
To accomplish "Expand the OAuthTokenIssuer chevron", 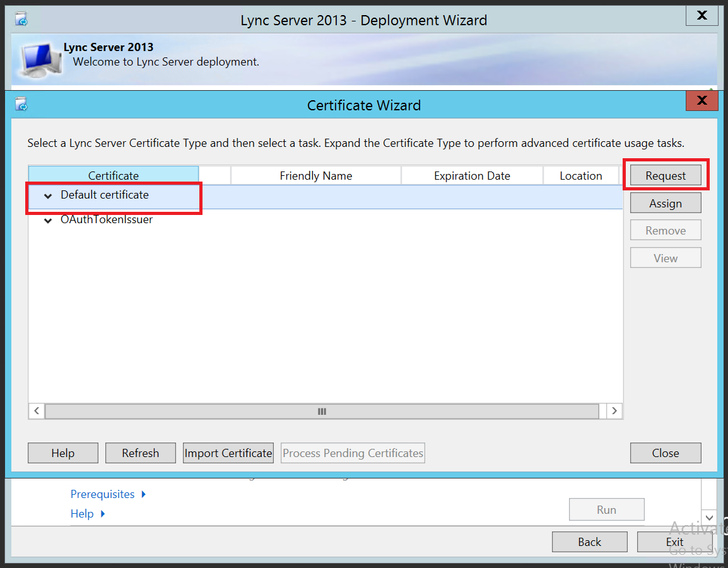I will tap(48, 221).
